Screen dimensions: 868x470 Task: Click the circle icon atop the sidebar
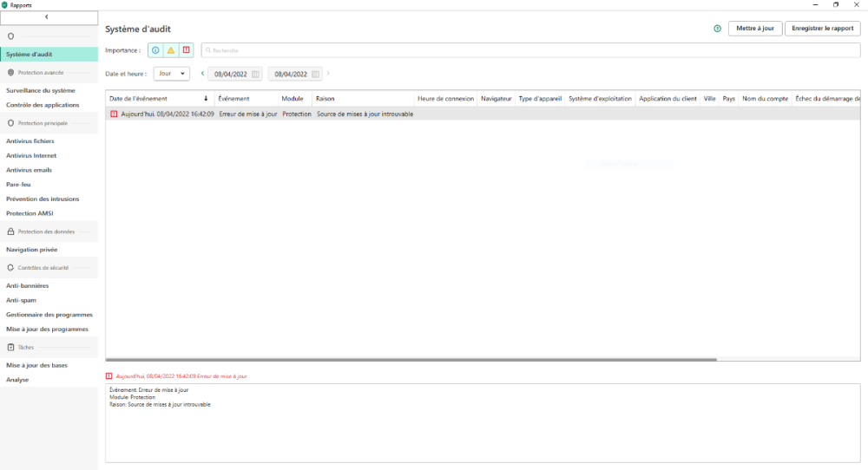pos(10,36)
